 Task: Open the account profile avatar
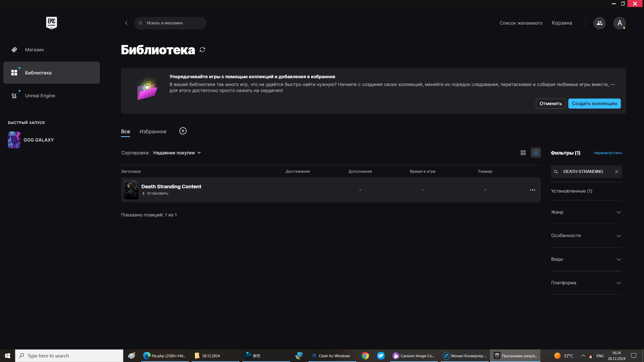(x=619, y=23)
